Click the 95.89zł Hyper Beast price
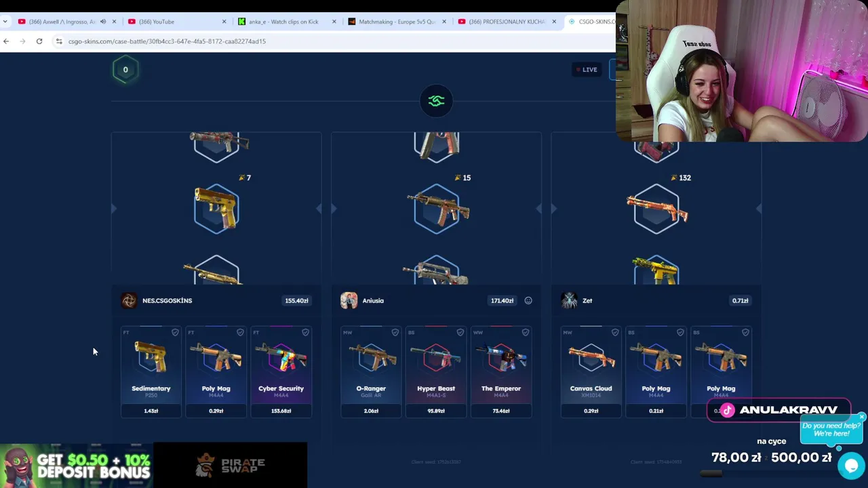The height and width of the screenshot is (488, 868). [x=436, y=411]
